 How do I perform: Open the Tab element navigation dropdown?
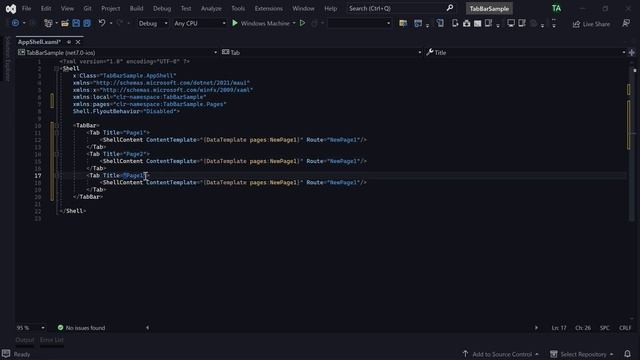pos(322,52)
